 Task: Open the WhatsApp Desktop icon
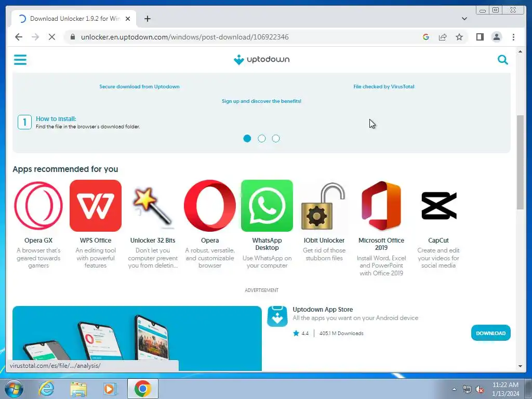pos(267,206)
